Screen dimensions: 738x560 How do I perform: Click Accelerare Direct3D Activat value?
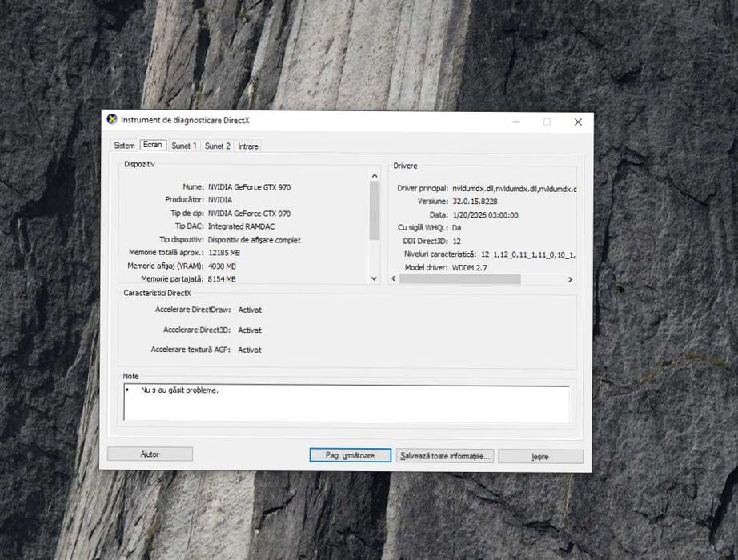click(250, 330)
